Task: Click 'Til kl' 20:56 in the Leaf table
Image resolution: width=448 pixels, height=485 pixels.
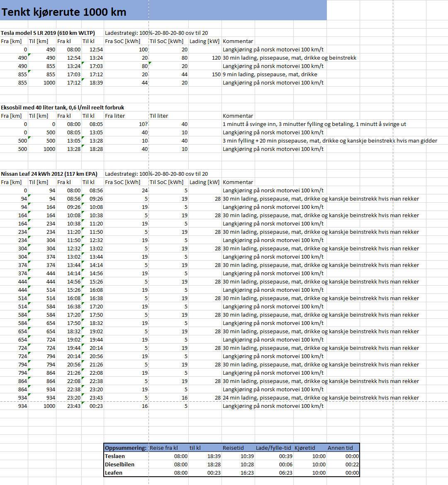Action: tap(93, 356)
